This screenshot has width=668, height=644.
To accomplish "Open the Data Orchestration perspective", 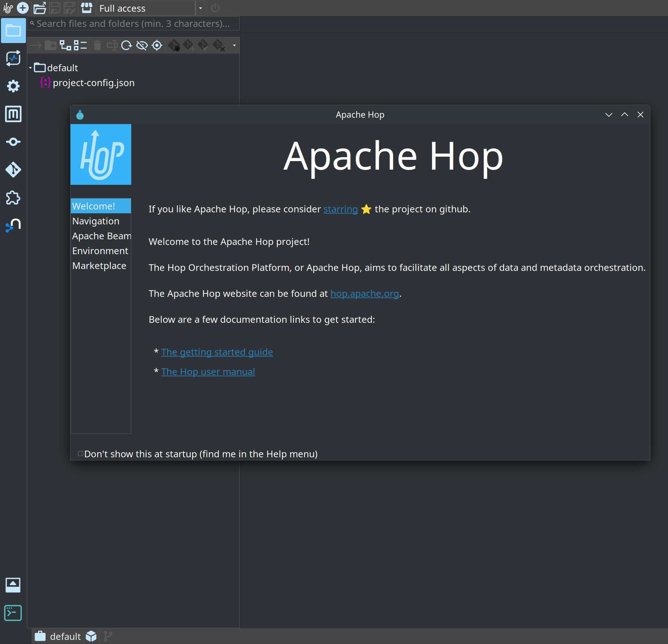I will click(x=13, y=142).
